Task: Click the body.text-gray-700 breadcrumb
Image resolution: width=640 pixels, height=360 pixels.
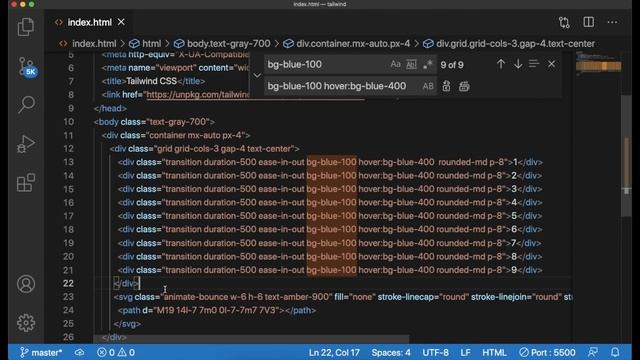Action: tap(229, 44)
